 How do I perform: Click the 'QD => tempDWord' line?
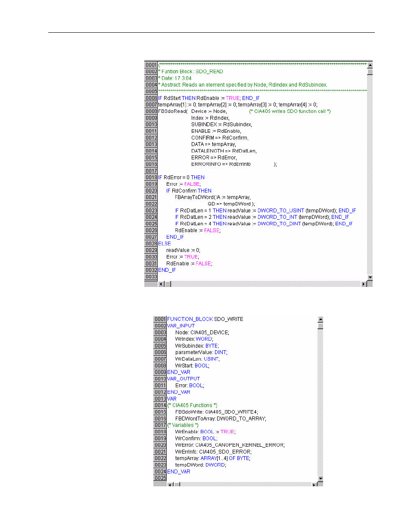pos(231,204)
